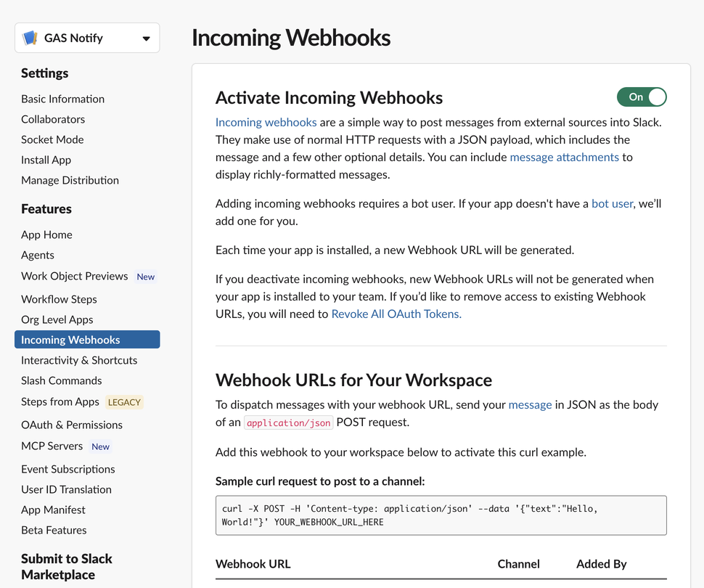Go to App Manifest
The width and height of the screenshot is (704, 588).
click(53, 510)
